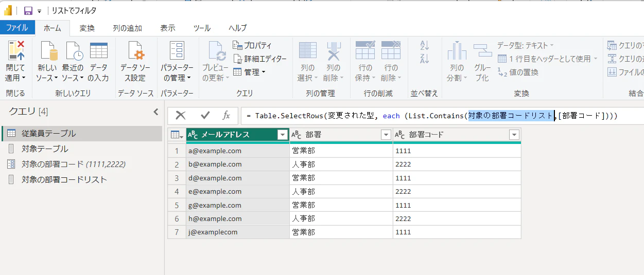Open データソース設定
This screenshot has height=275, width=644.
click(135, 62)
